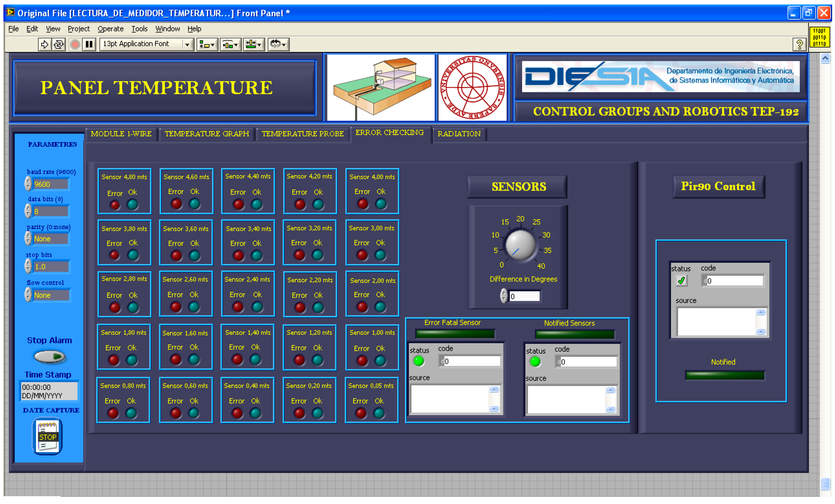Screen dimensions: 835x504
Task: Toggle Pir90 Control status checkmark
Action: (681, 281)
